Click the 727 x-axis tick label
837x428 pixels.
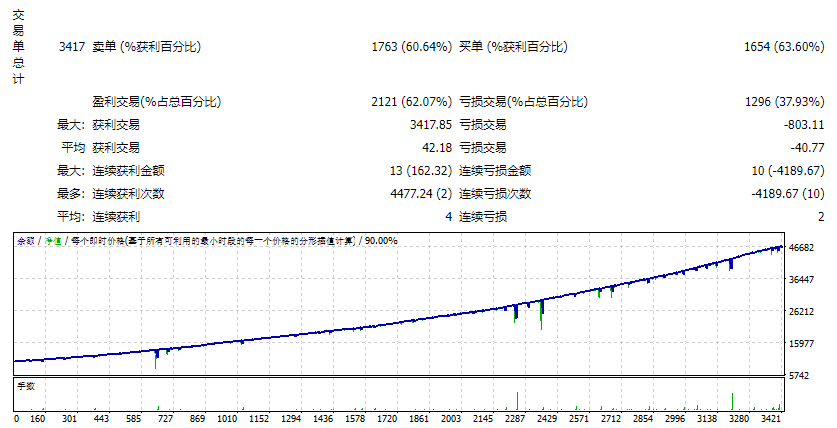[x=165, y=419]
